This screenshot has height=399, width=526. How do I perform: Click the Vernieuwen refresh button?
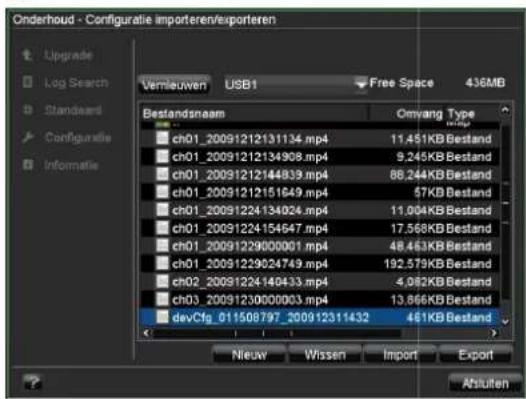tap(174, 85)
